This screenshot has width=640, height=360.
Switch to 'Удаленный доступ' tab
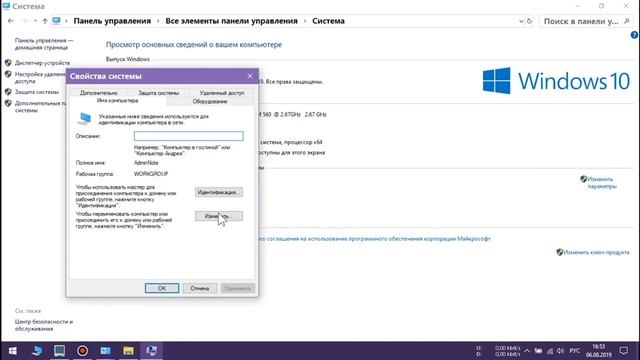tap(222, 93)
